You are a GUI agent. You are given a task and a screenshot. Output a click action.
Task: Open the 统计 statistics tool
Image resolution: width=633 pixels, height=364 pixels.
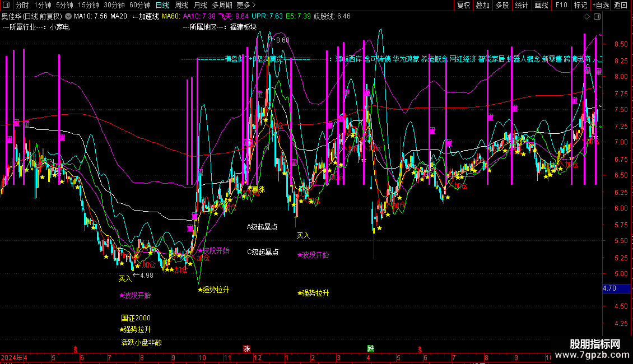521,5
